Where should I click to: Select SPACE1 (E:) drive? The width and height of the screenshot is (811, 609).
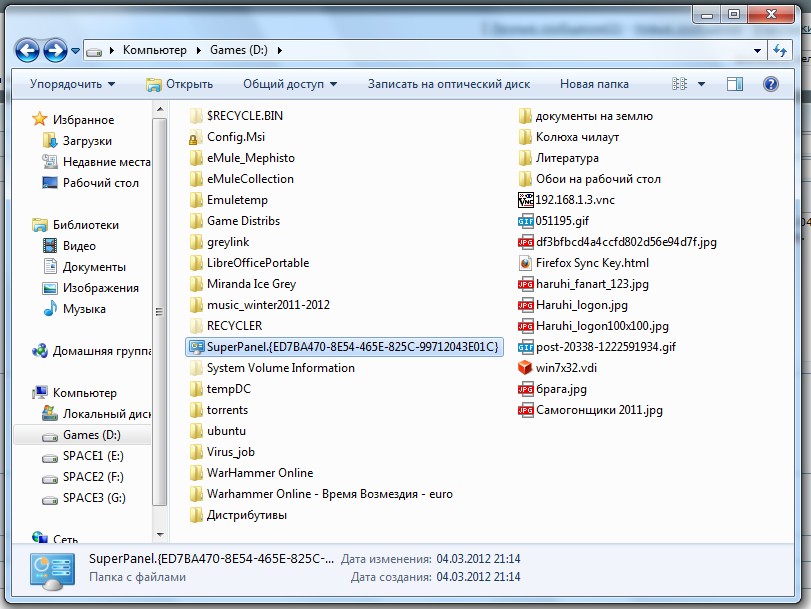coord(83,456)
